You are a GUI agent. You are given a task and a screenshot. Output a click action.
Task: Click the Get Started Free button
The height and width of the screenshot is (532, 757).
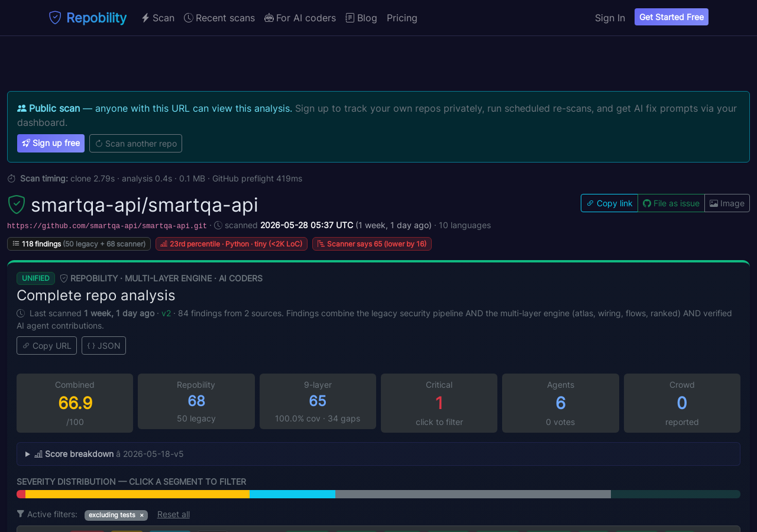(671, 17)
